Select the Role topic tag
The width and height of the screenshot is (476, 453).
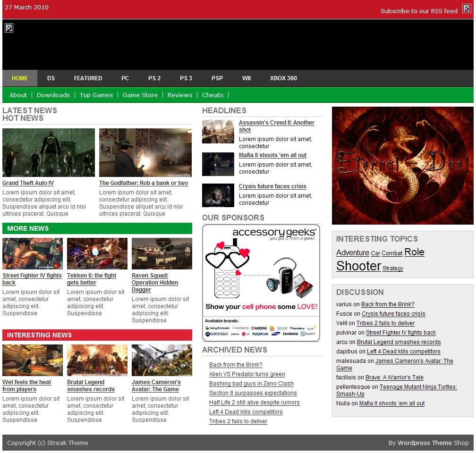coord(415,252)
